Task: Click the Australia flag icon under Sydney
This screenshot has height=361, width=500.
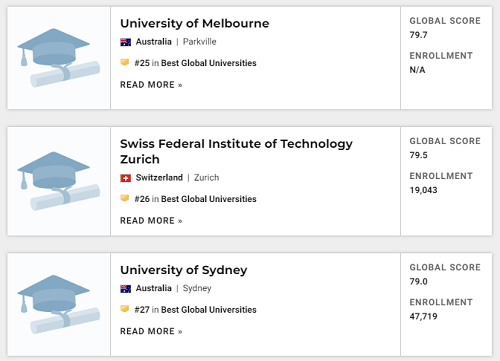Action: 125,289
